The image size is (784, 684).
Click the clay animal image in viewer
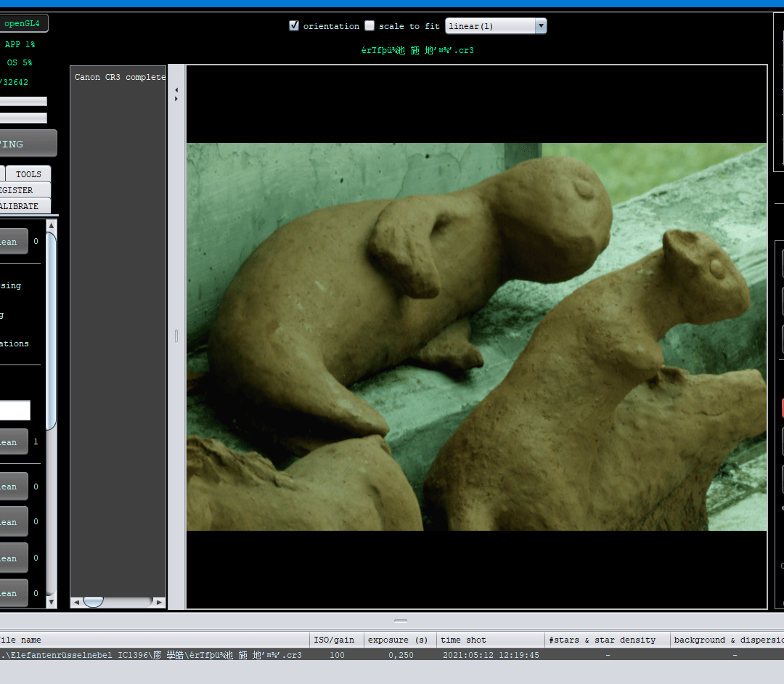click(x=476, y=337)
